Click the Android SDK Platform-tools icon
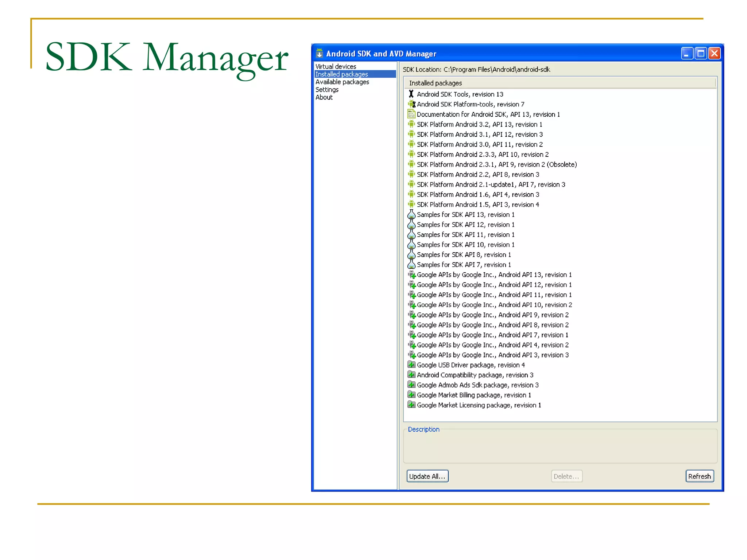 (x=411, y=104)
